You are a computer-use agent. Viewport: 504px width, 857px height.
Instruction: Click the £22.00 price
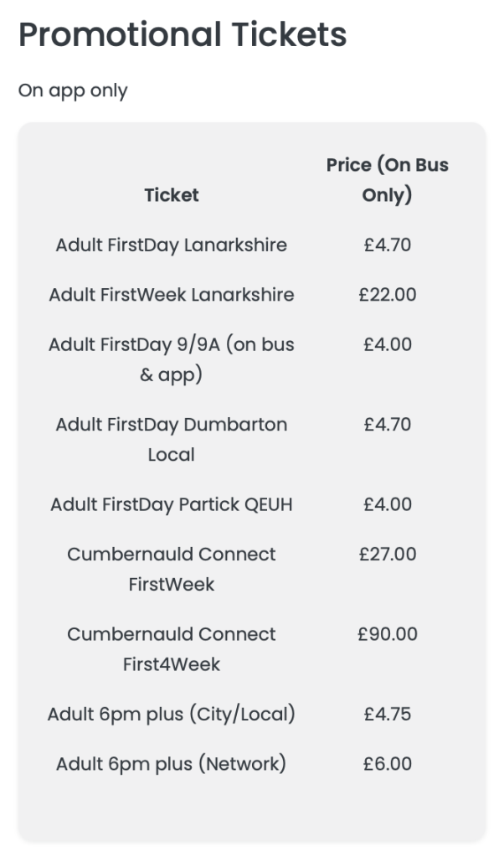coord(387,295)
